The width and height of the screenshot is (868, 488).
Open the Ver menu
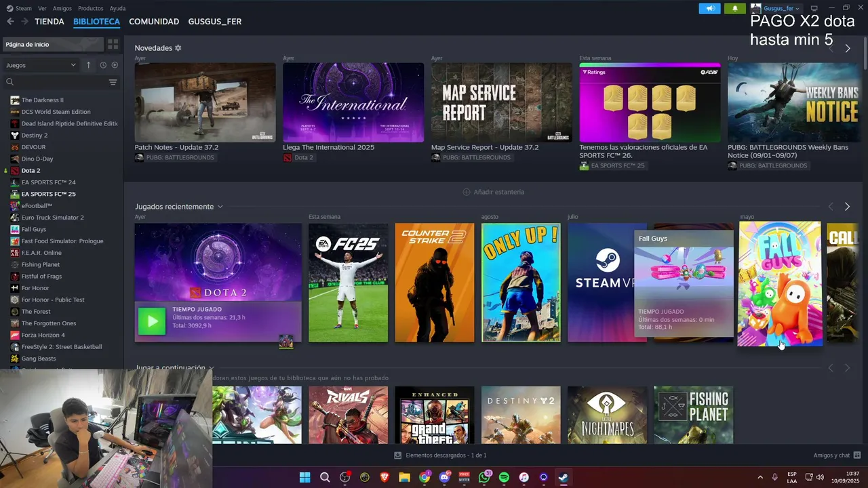[42, 8]
